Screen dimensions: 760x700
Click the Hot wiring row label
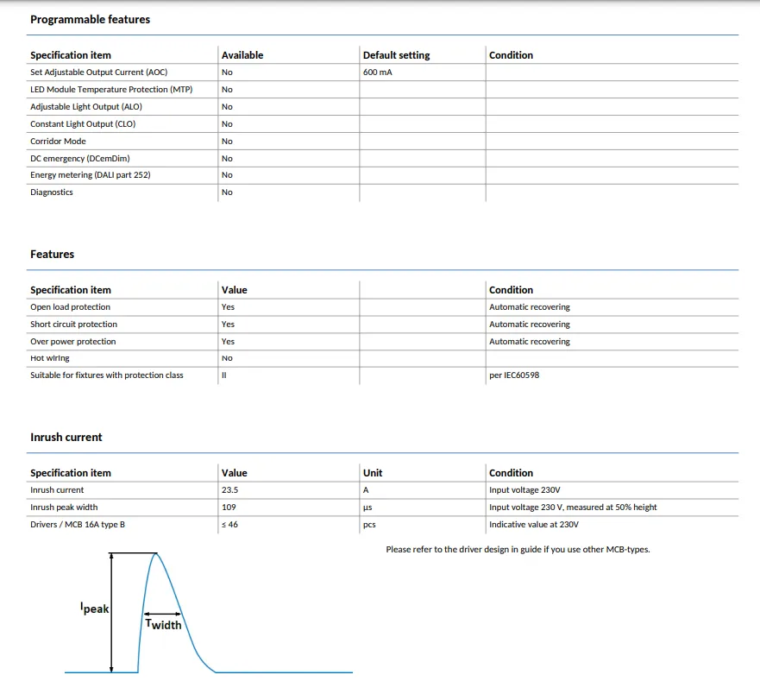(50, 358)
